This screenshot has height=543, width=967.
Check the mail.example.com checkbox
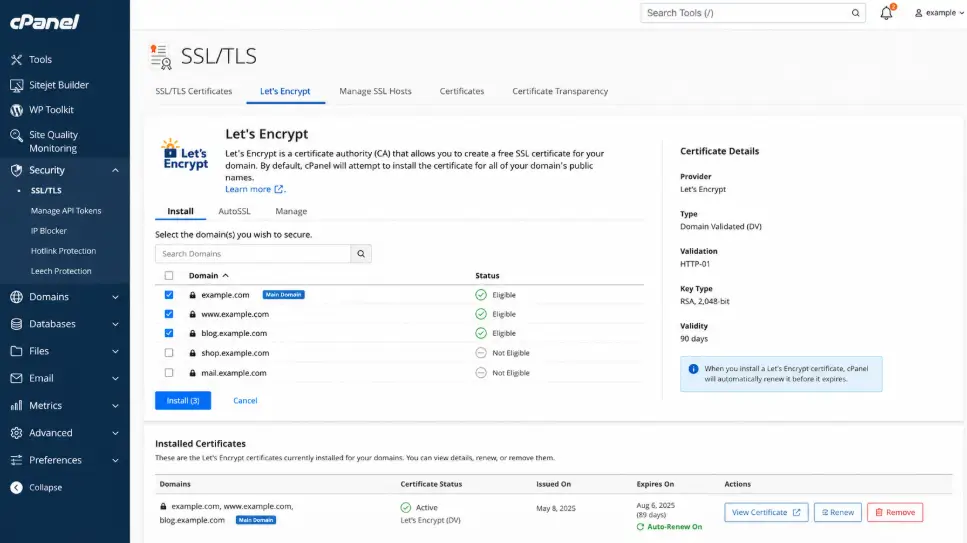169,373
